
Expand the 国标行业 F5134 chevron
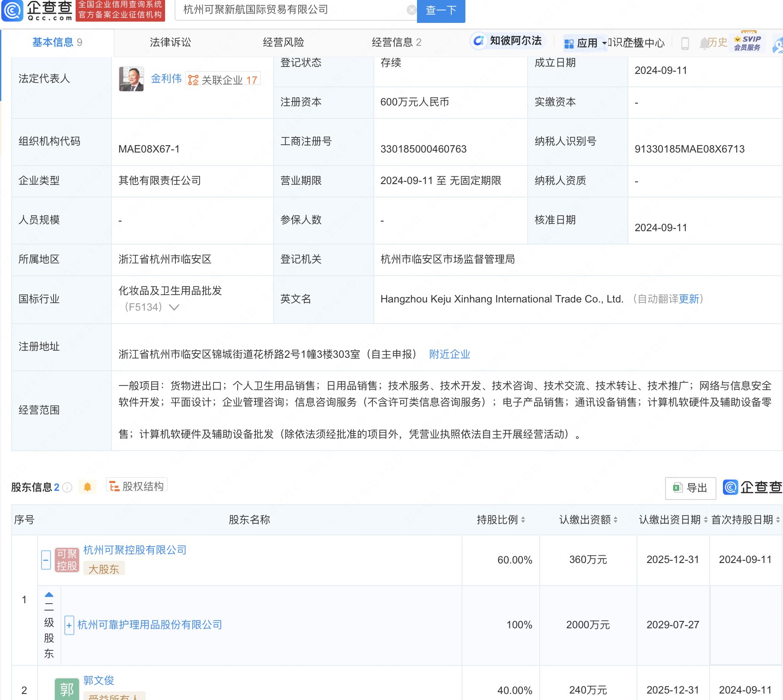click(174, 307)
